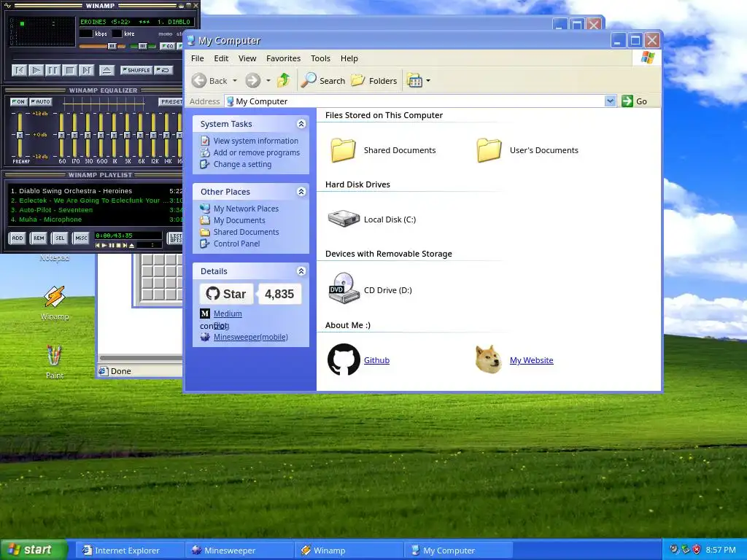
Task: Select playlist track Muha - Microphone
Action: pyautogui.click(x=96, y=219)
